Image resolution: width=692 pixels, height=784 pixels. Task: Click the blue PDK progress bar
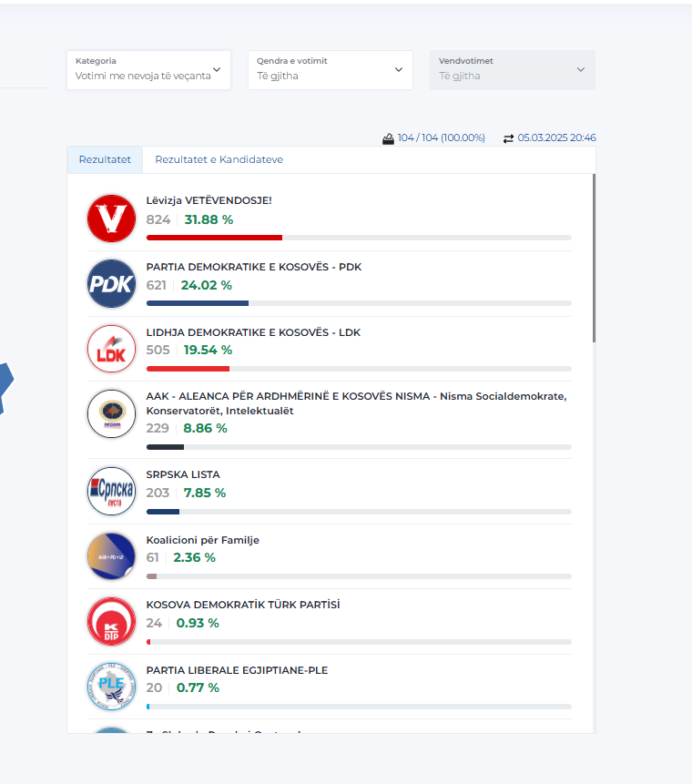click(x=198, y=303)
